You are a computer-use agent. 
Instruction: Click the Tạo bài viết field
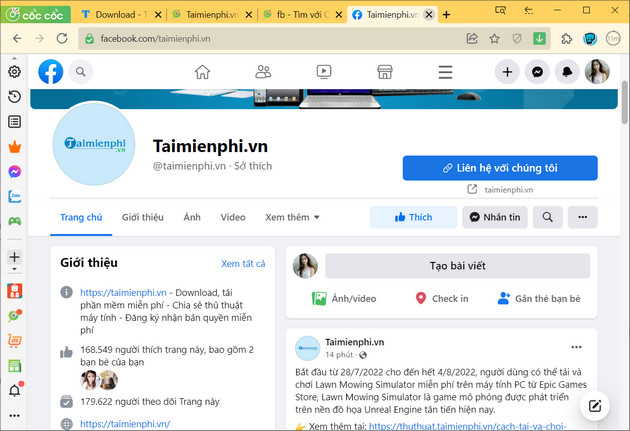[x=457, y=265]
